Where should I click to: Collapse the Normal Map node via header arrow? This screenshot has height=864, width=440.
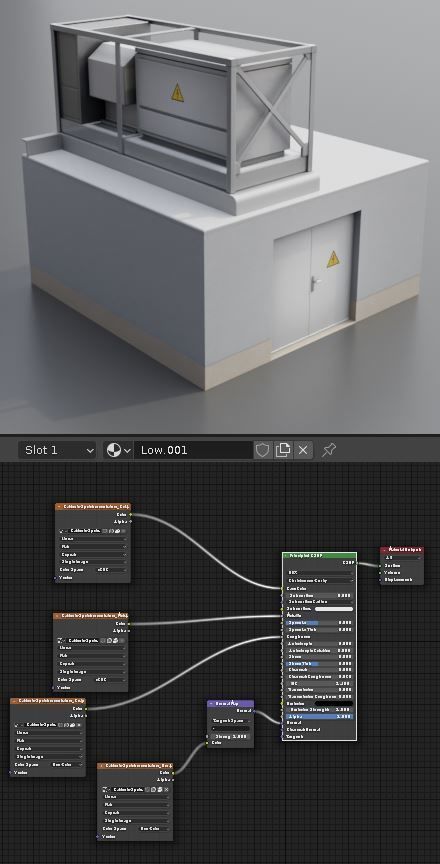(211, 704)
